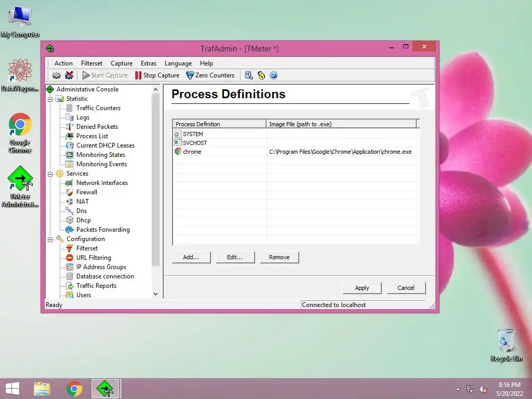Click the Apply button
The width and height of the screenshot is (532, 399).
[362, 288]
